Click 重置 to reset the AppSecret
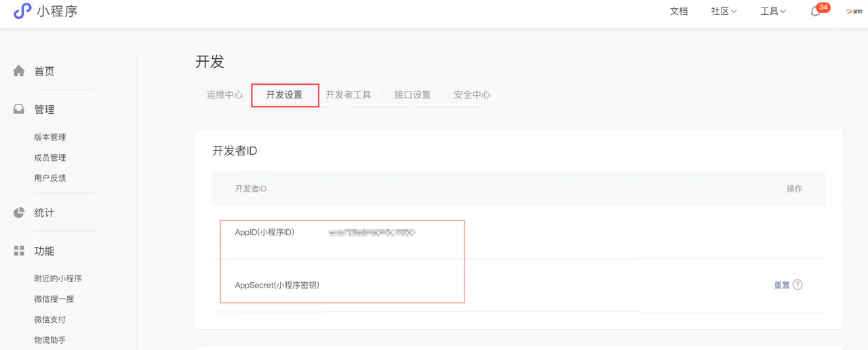This screenshot has width=868, height=350. (x=782, y=285)
